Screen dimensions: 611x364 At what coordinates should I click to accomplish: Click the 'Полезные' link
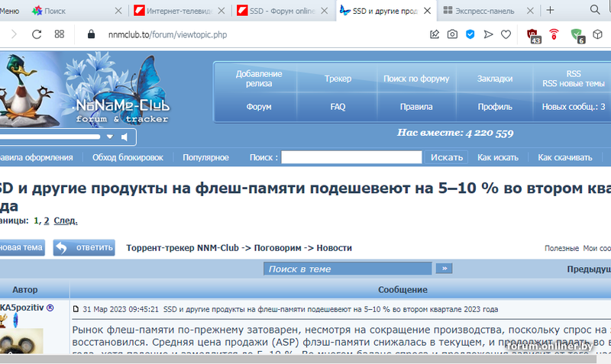point(561,248)
